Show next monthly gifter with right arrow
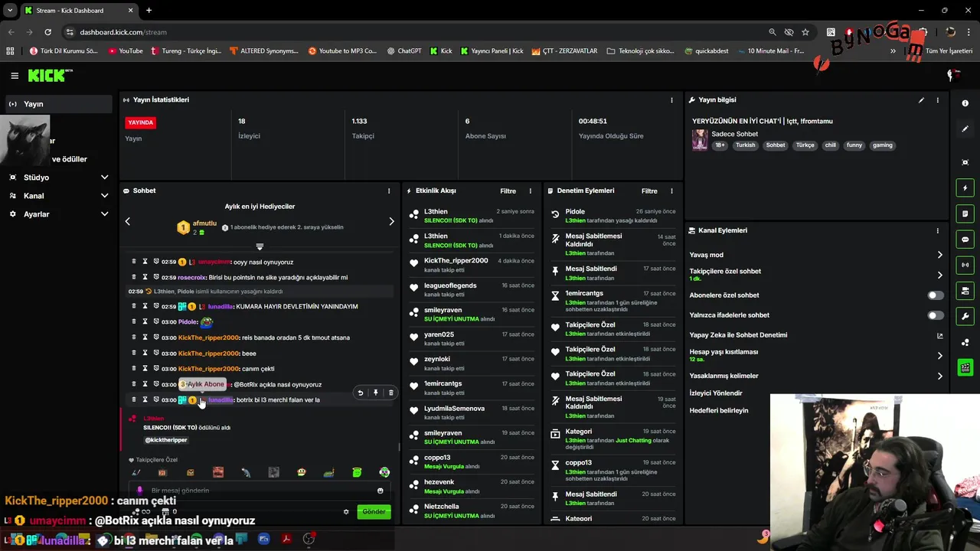 391,221
